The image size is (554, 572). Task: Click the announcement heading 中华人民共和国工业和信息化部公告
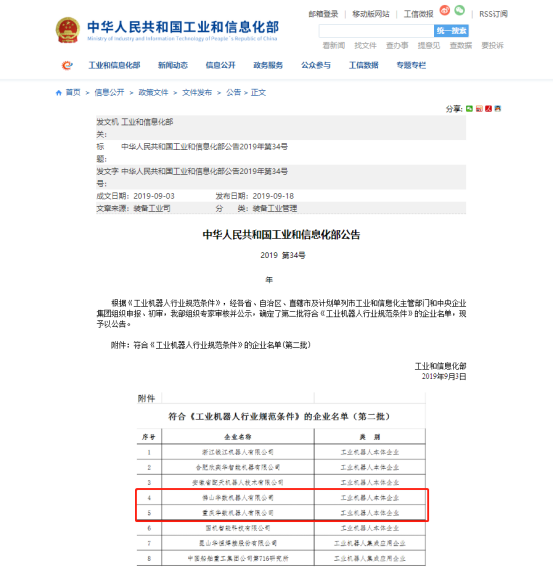[281, 235]
